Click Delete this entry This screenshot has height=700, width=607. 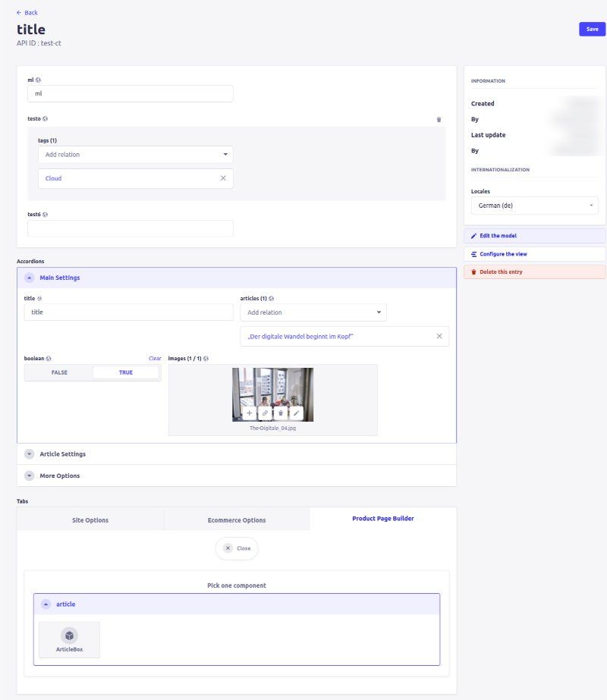pos(535,272)
